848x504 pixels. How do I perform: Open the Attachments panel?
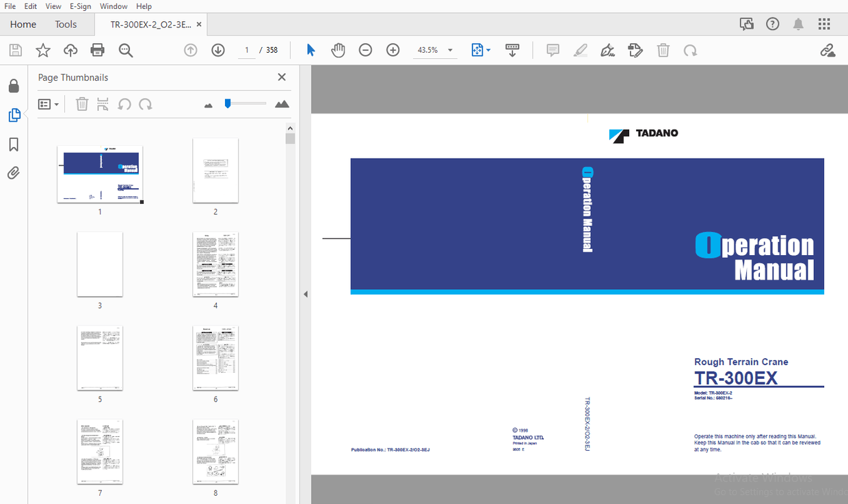[14, 172]
